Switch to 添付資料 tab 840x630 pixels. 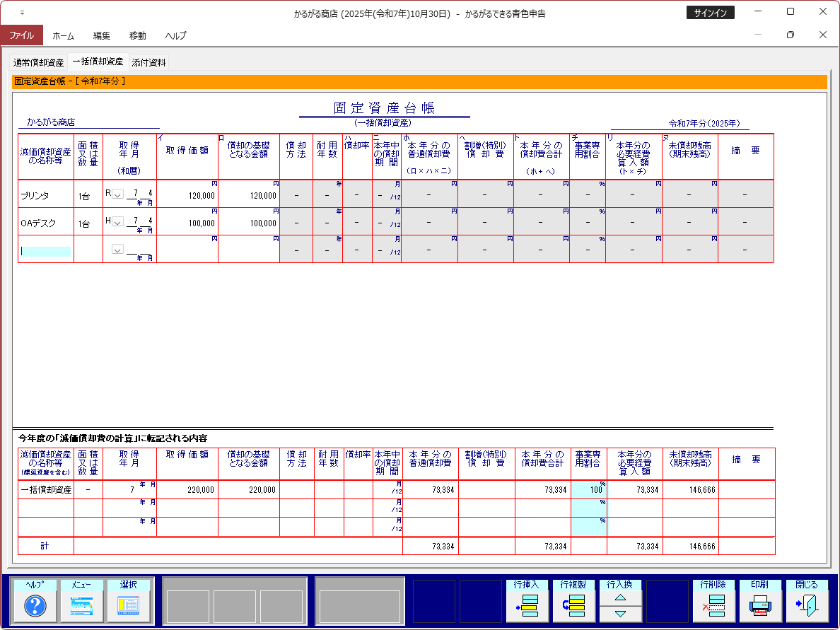[149, 62]
